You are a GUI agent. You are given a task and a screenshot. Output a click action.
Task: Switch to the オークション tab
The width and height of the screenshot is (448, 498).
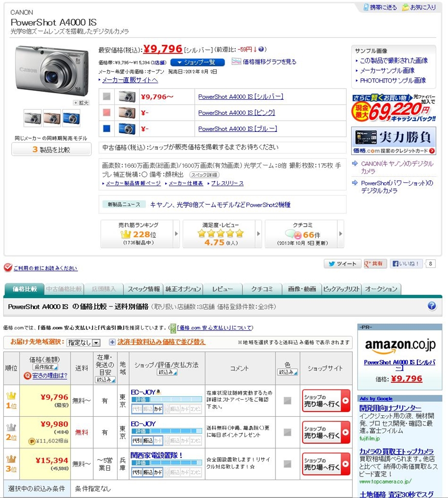pyautogui.click(x=381, y=289)
